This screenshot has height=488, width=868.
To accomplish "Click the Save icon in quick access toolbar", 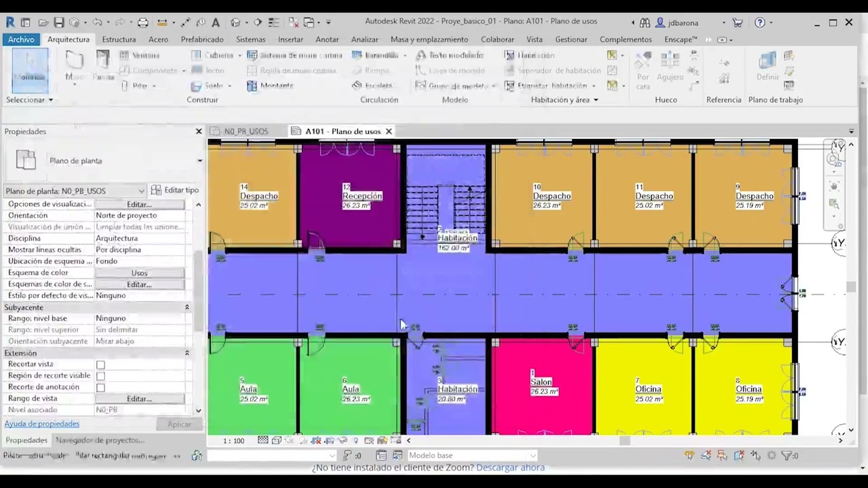I will click(59, 22).
